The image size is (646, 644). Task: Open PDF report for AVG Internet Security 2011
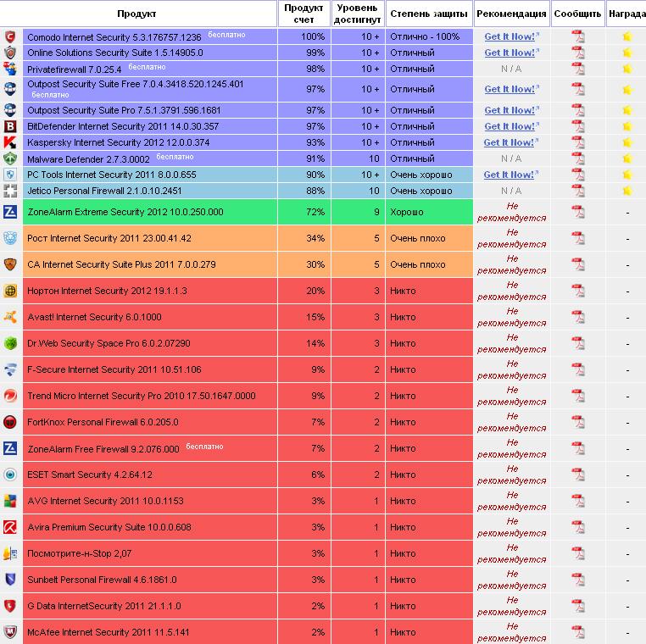578,501
